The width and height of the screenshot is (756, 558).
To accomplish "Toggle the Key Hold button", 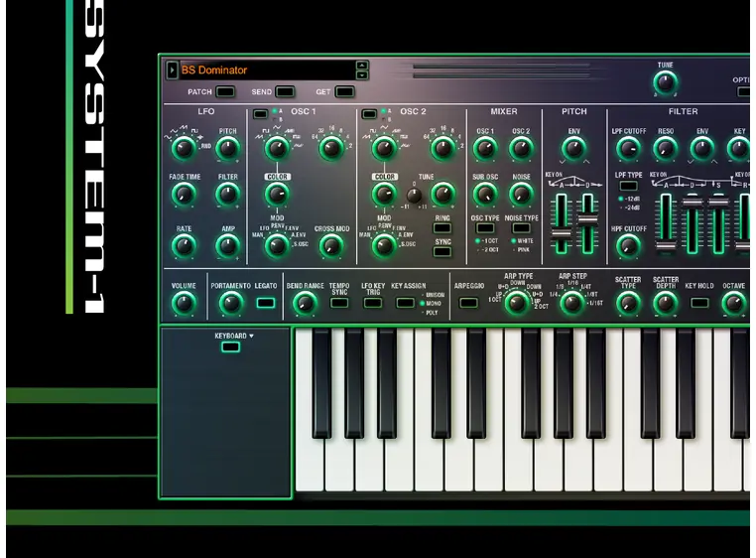I will (699, 303).
